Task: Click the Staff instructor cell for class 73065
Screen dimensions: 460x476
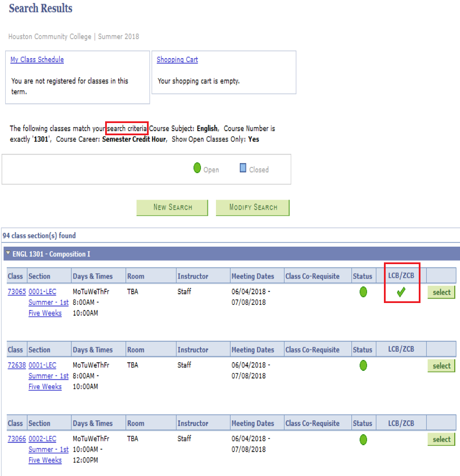Action: [x=184, y=292]
